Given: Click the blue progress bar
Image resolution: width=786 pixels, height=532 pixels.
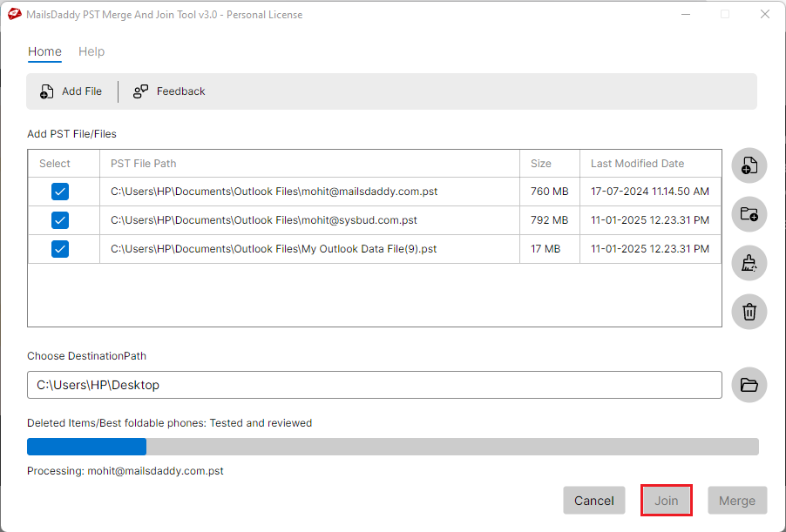Looking at the screenshot, I should (392, 447).
